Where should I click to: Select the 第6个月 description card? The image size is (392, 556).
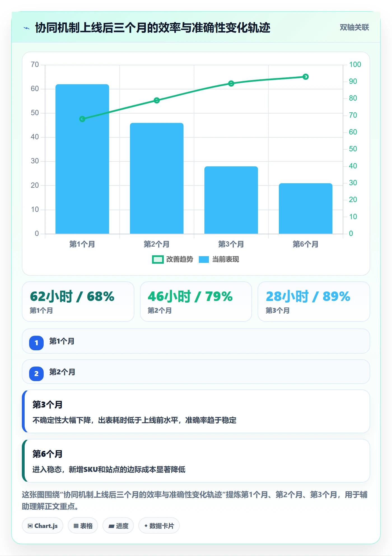click(x=196, y=461)
